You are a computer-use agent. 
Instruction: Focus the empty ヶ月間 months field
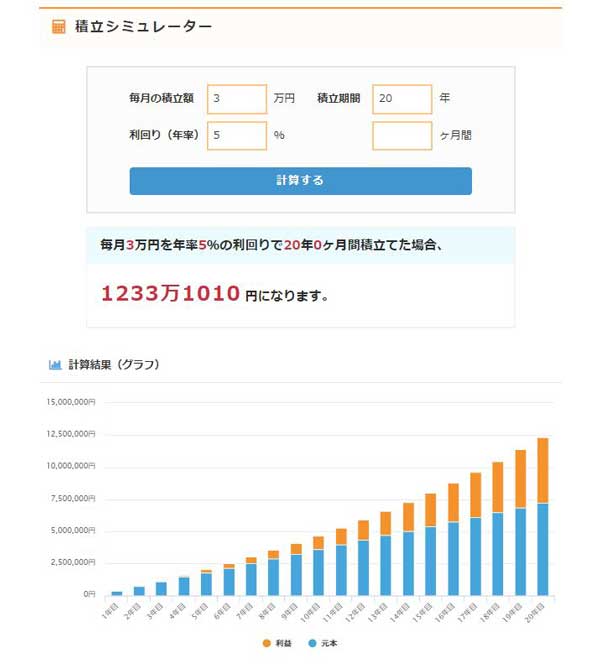click(x=401, y=135)
